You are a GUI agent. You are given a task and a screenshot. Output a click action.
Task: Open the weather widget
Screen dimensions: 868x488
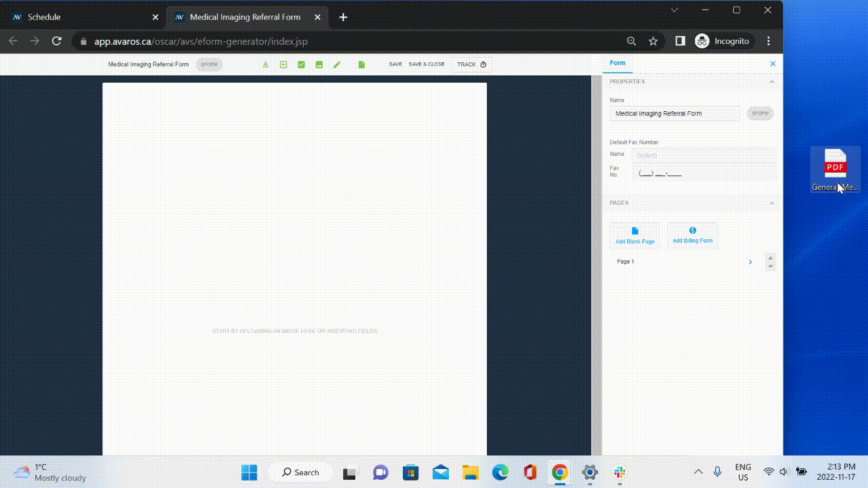point(51,472)
